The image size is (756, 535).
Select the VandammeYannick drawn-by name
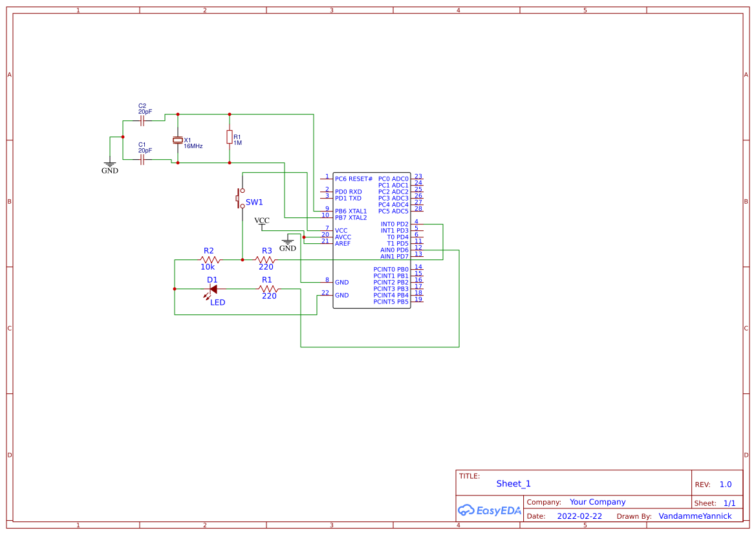pos(695,516)
